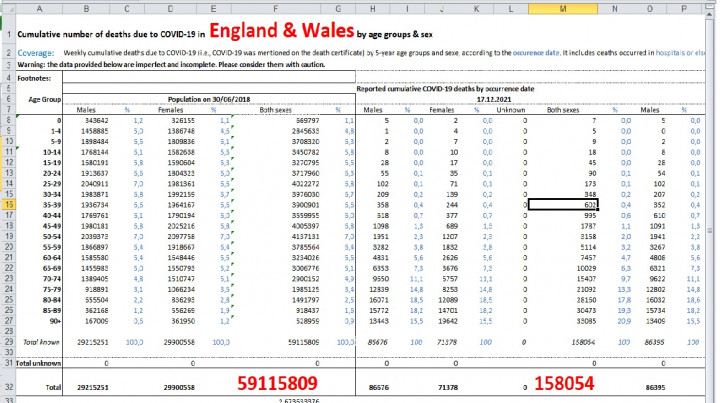The height and width of the screenshot is (403, 720).
Task: Click the italic total '85676' in row 29
Action: coord(373,342)
